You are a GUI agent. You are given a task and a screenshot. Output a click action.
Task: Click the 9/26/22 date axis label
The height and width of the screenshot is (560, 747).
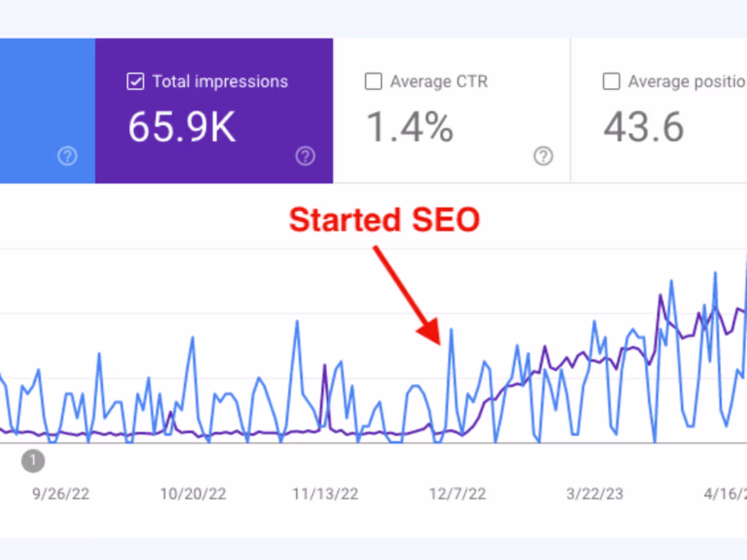tap(60, 493)
